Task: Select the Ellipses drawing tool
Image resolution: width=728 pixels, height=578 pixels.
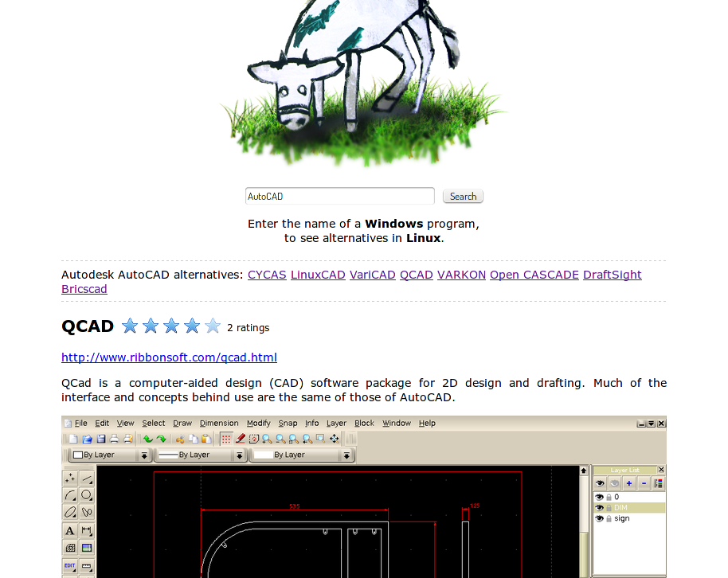Action: pos(70,512)
